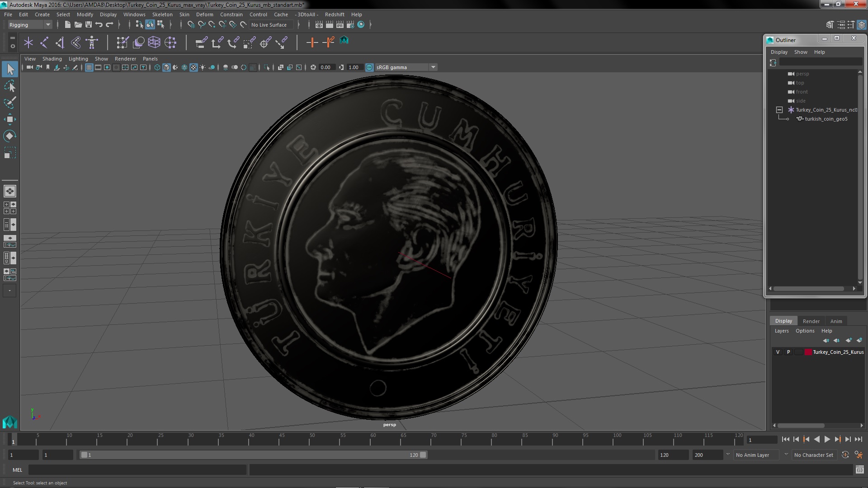This screenshot has height=488, width=868.
Task: Toggle snap to grids icon
Action: tap(191, 24)
